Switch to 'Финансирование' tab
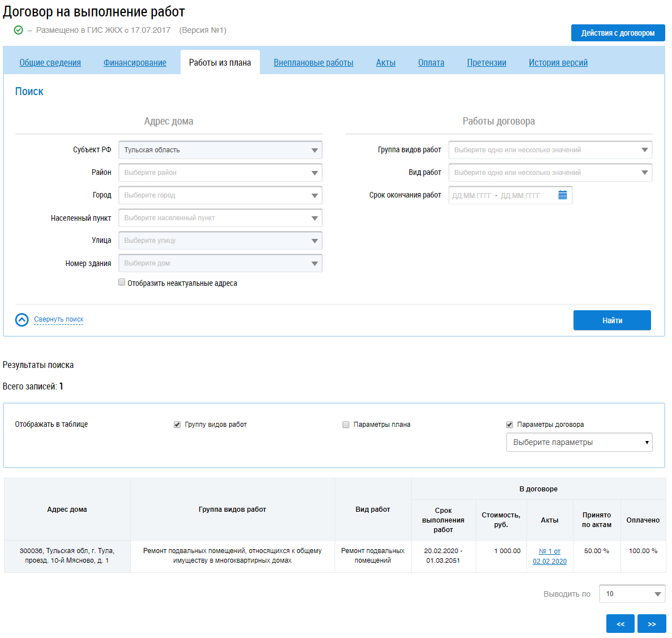672x638 pixels. [135, 63]
